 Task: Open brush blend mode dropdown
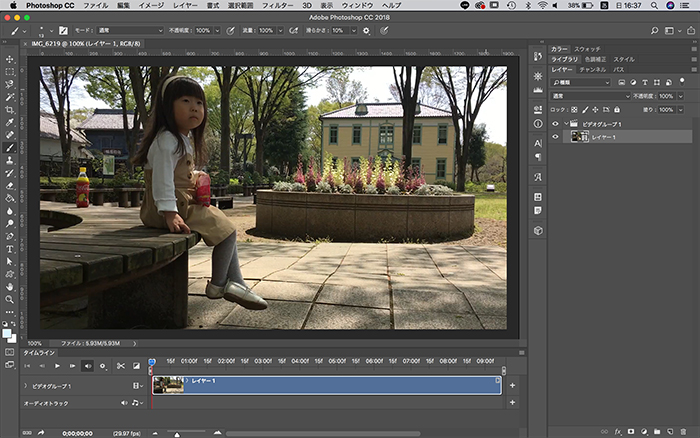tap(130, 30)
